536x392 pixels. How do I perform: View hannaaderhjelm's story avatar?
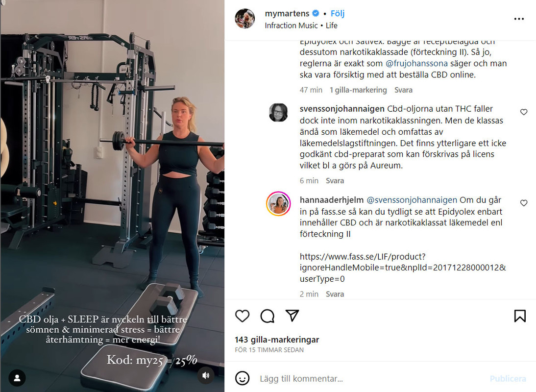click(278, 204)
